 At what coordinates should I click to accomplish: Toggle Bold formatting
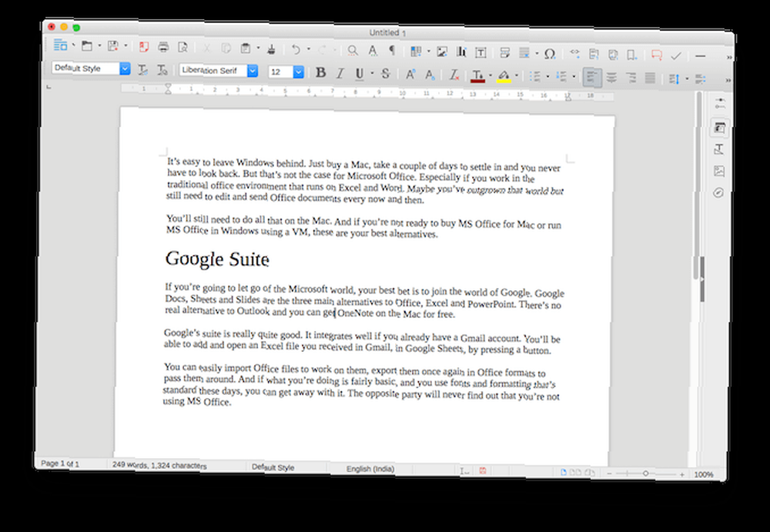tap(320, 72)
